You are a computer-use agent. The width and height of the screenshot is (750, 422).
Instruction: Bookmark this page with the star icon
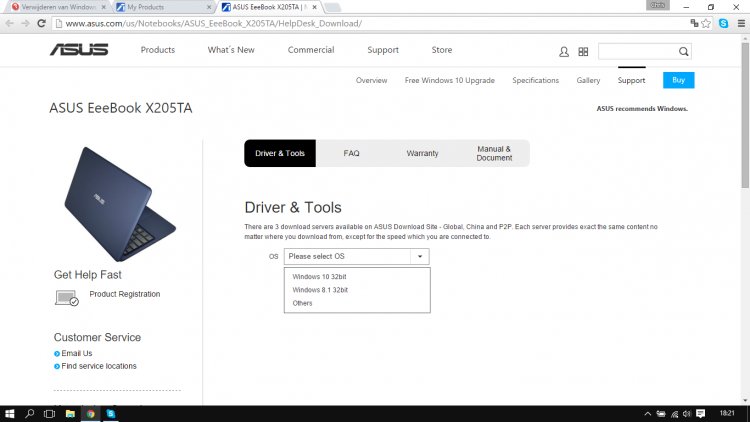pos(707,23)
